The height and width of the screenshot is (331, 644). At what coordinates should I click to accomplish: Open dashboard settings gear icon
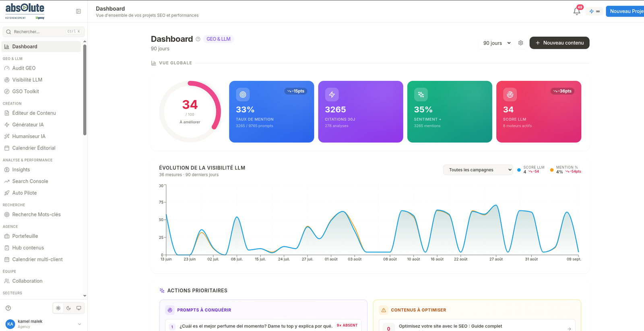click(521, 43)
